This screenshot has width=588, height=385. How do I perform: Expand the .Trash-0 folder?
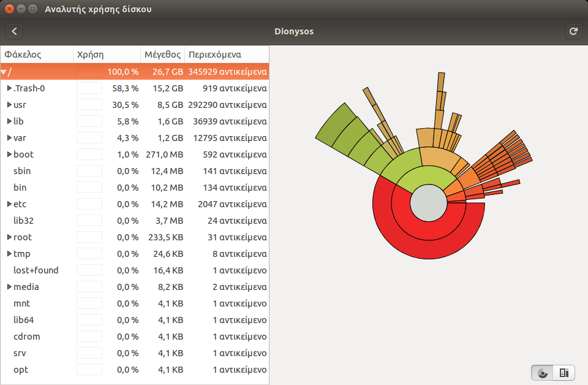point(9,88)
